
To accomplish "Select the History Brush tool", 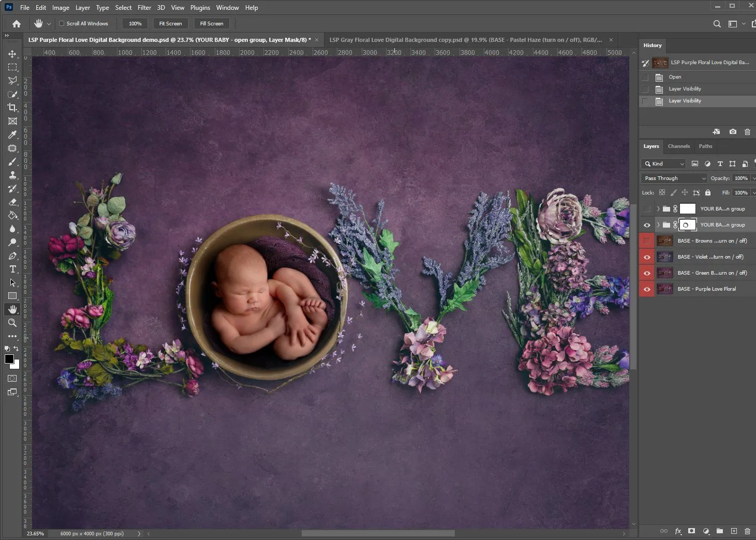I will coord(12,188).
